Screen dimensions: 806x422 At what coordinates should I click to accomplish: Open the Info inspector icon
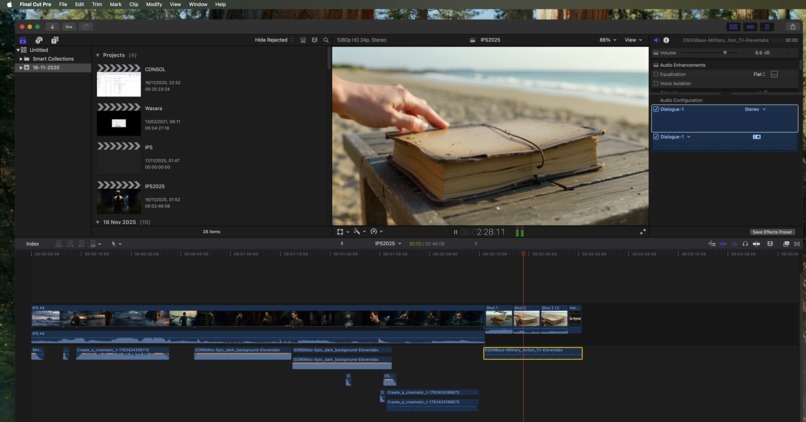667,40
